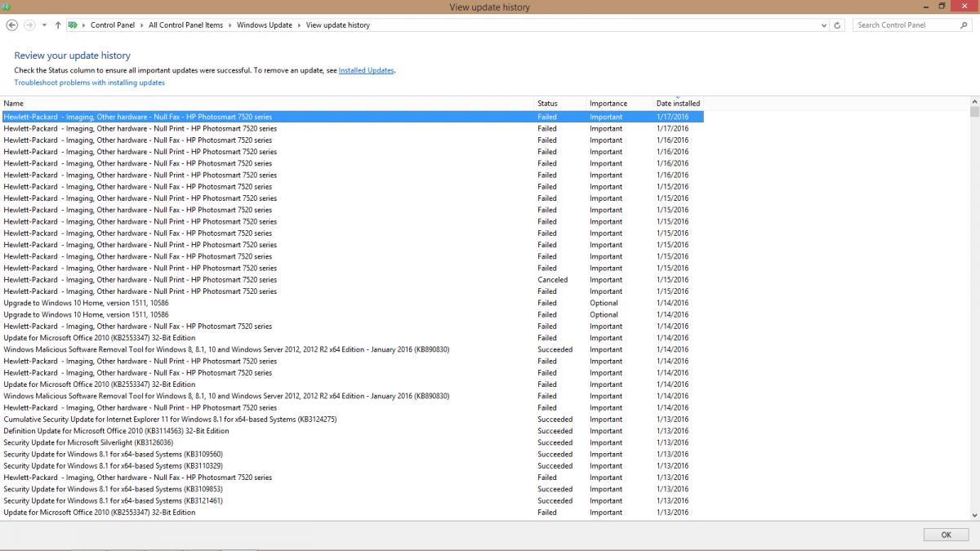This screenshot has width=980, height=551.
Task: Click the Windows Update icon in address bar
Action: 73,25
